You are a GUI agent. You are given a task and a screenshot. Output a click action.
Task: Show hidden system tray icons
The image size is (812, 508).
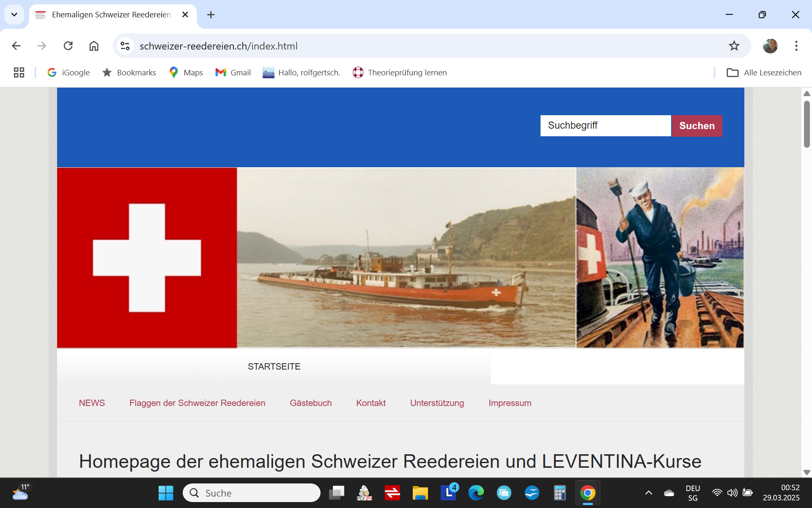[648, 493]
